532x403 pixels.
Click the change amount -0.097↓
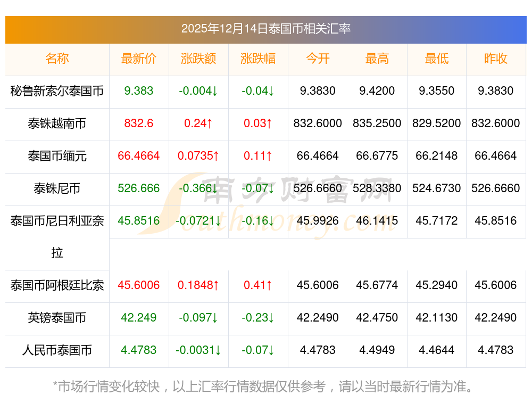tap(198, 317)
